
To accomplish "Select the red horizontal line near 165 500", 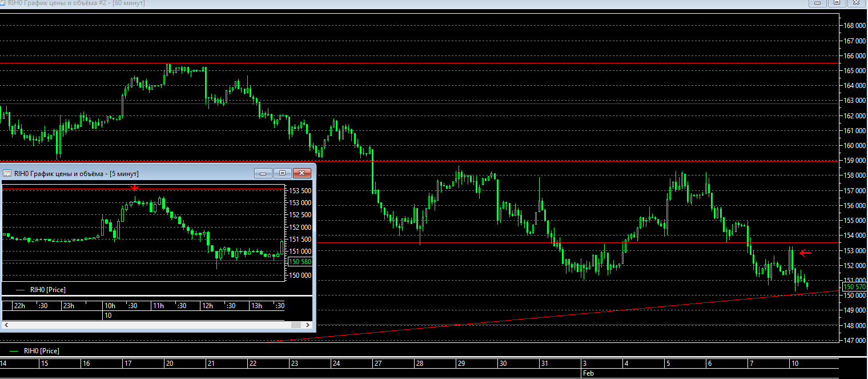I will (420, 63).
